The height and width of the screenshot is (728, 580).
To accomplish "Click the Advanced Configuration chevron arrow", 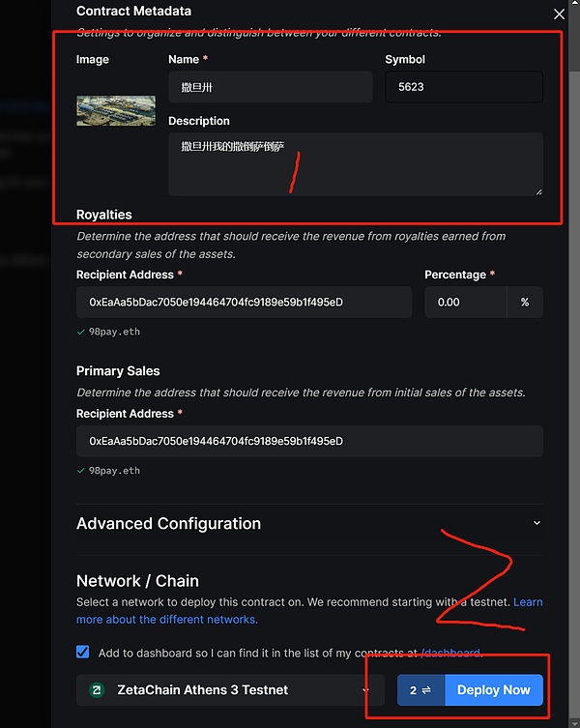I will pyautogui.click(x=536, y=523).
